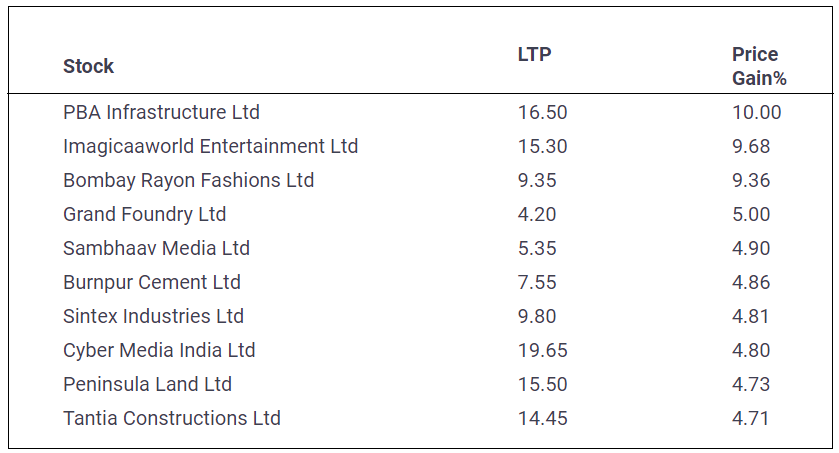Open Grand Foundry Ltd stock
Image resolution: width=839 pixels, height=453 pixels.
(x=144, y=214)
